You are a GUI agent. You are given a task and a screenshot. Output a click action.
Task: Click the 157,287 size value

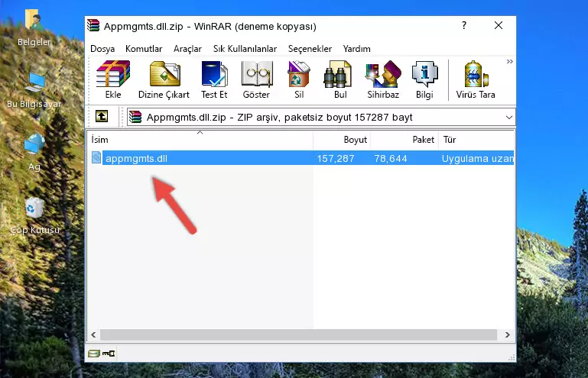click(336, 159)
